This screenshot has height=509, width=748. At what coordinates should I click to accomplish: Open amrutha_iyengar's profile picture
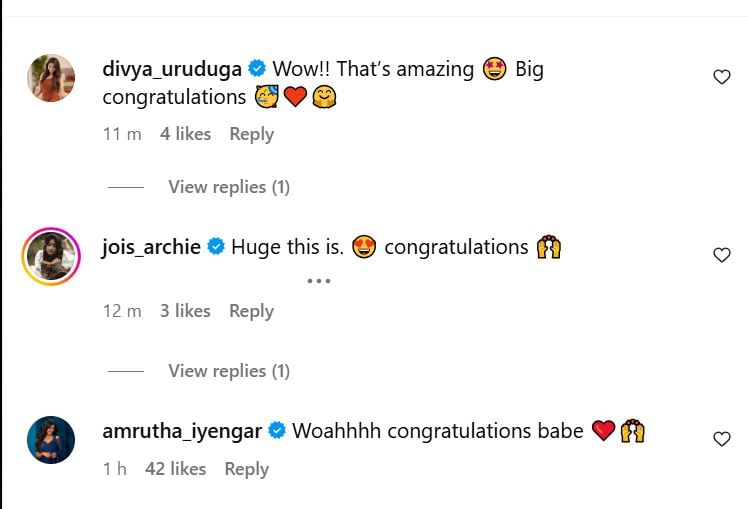point(50,439)
